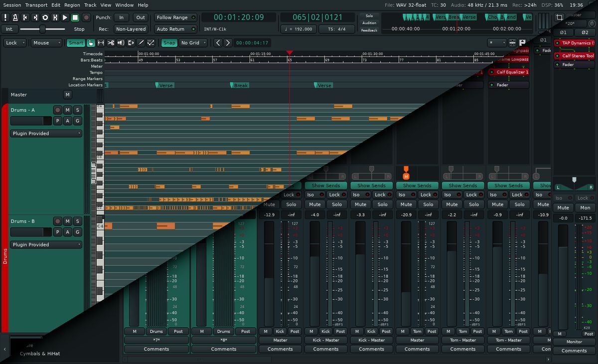Open Plugin Provided dropdown on Drums - A
Viewport: 598px width, 364px height.
[46, 133]
